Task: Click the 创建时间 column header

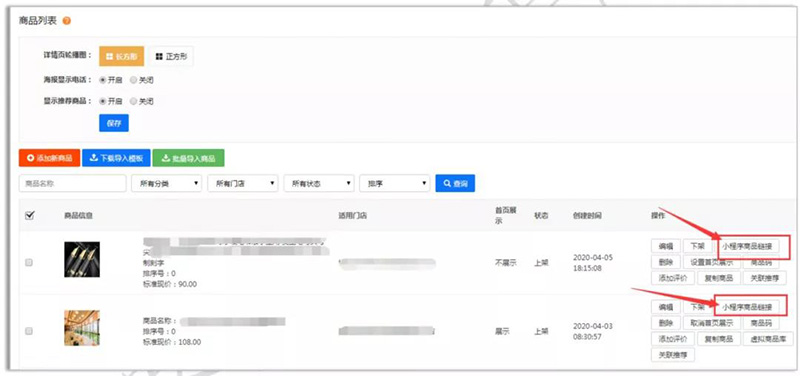Action: (x=587, y=215)
